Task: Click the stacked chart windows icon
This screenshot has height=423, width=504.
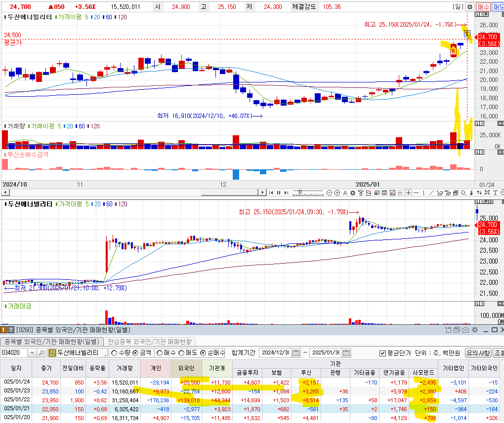Action: click(455, 192)
